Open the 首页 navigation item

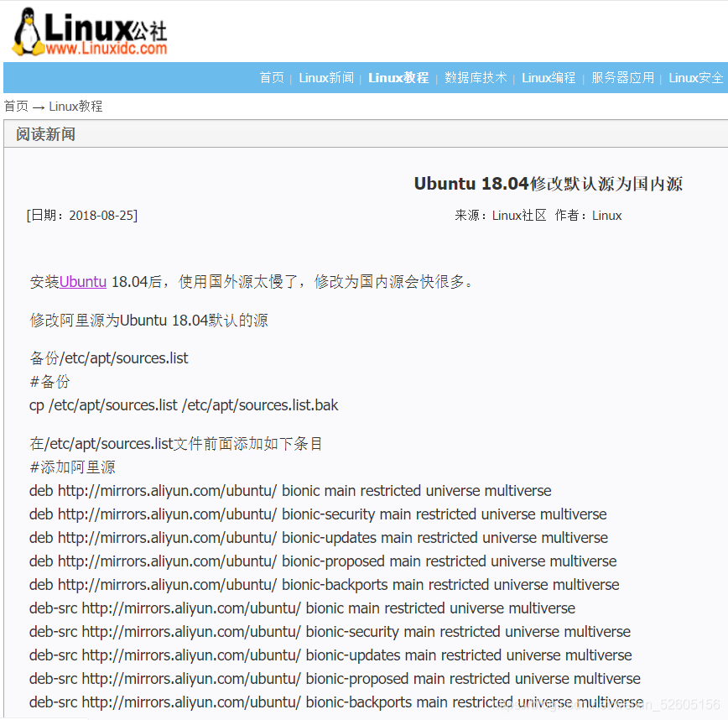point(272,77)
